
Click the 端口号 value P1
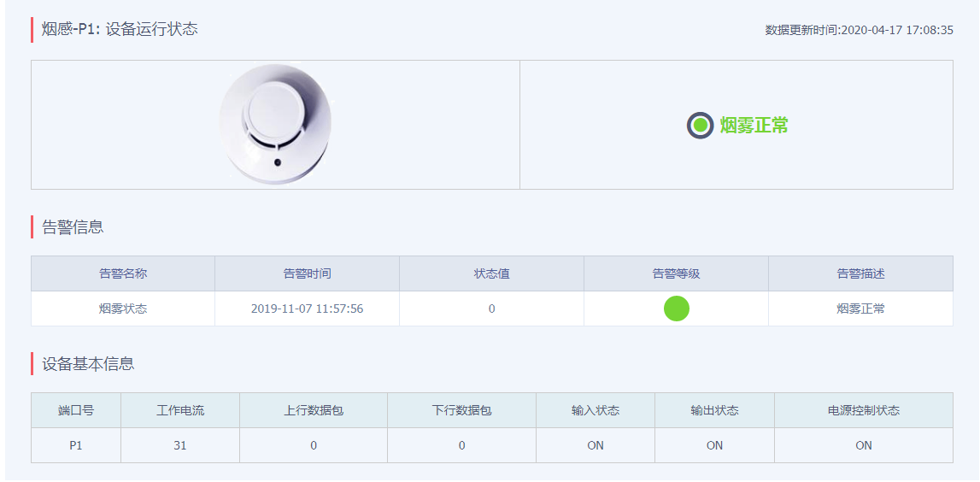(76, 445)
